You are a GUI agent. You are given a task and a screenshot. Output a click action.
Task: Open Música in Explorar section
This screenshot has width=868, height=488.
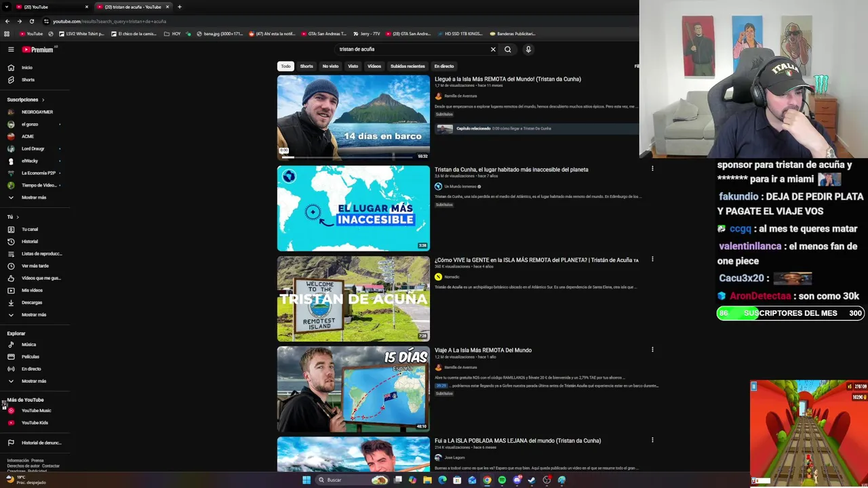point(28,344)
